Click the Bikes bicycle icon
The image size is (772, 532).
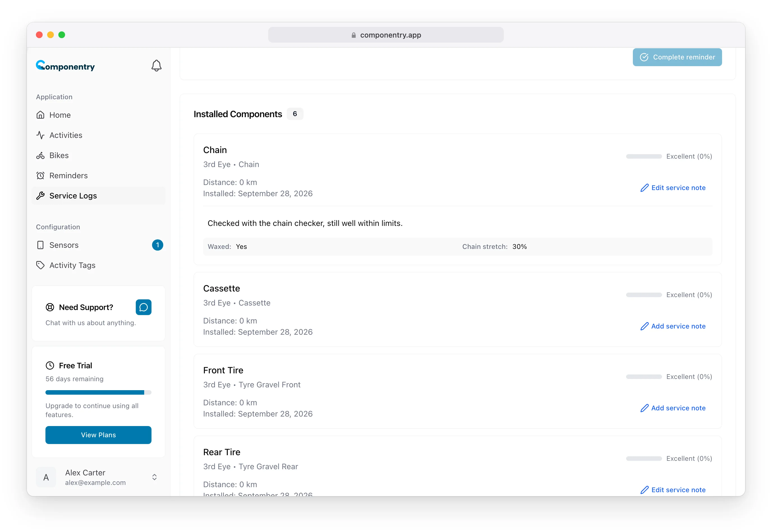click(x=40, y=155)
